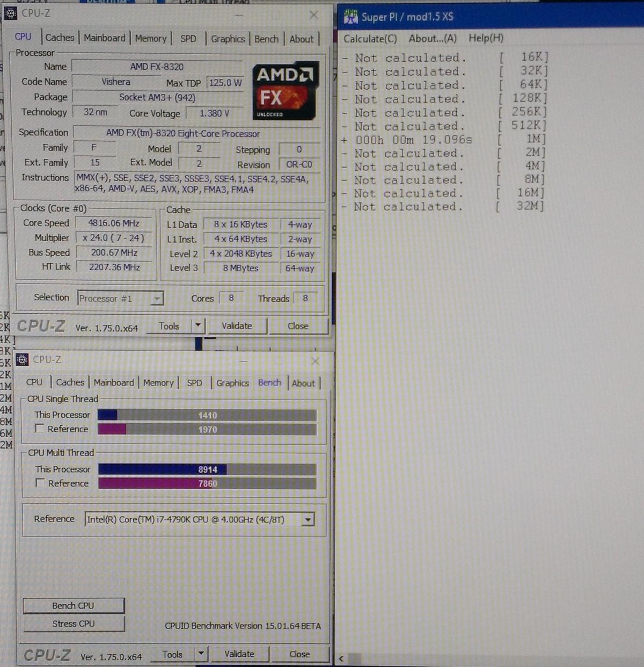
Task: Click the L1 Data 8 x 16 KBytes field
Action: (240, 224)
